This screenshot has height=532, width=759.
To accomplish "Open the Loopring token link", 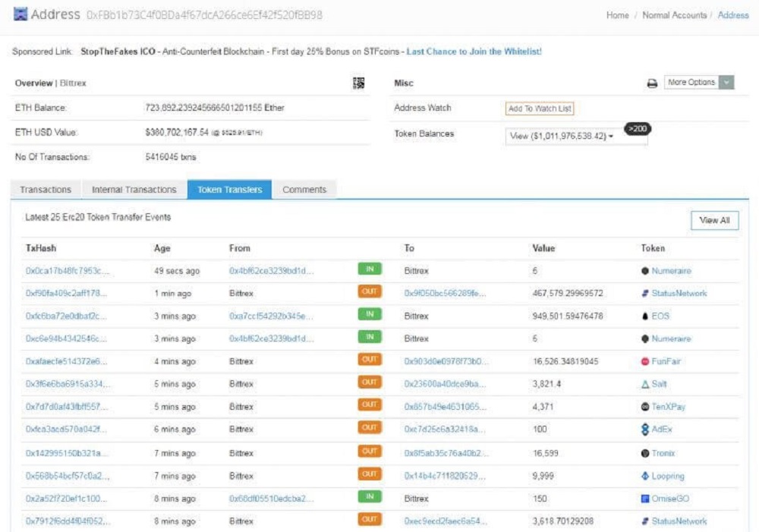I will coord(668,476).
